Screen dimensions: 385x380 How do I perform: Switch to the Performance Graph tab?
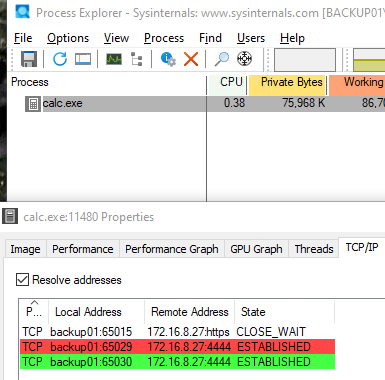(x=172, y=249)
